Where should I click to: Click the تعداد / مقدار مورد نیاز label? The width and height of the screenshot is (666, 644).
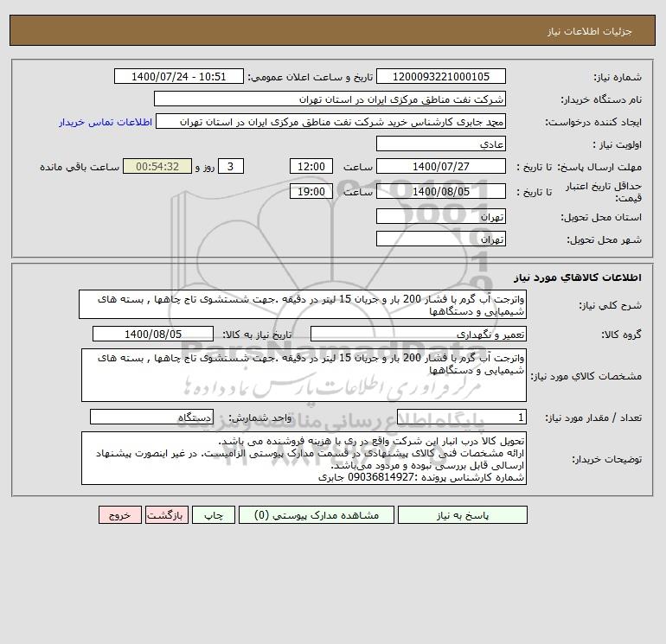click(x=593, y=418)
